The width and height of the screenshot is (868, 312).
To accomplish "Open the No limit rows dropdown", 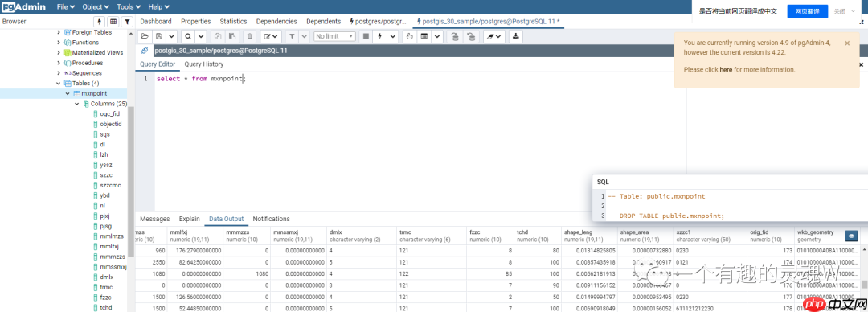I will 334,36.
